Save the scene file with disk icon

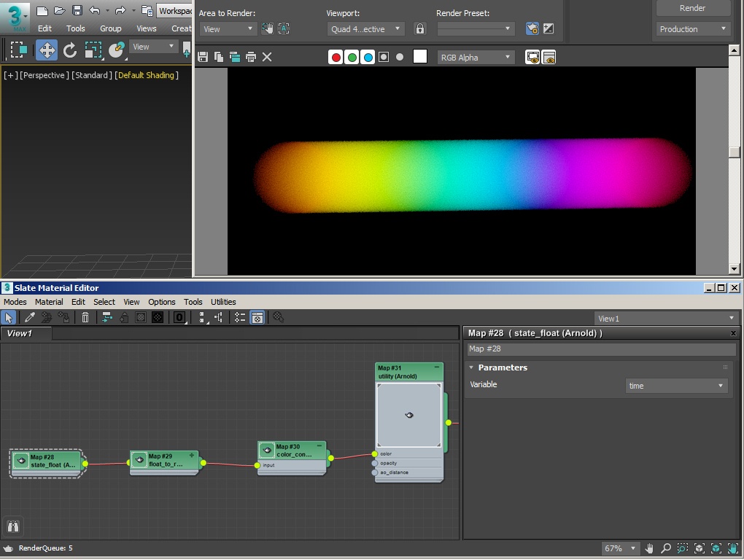(77, 10)
